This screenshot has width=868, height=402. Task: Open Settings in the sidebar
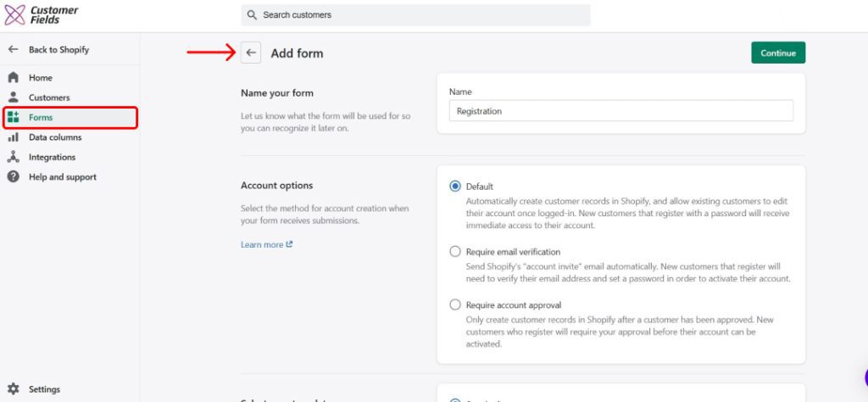tap(44, 389)
